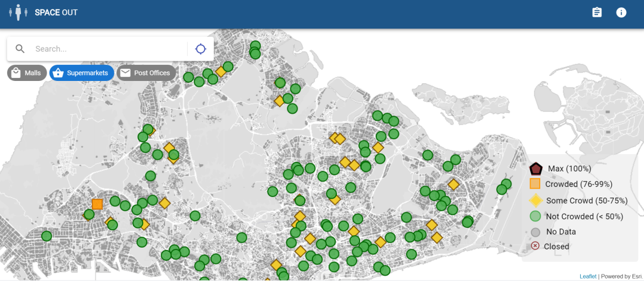The width and height of the screenshot is (644, 281).
Task: Click the magnifying glass search icon
Action: (20, 49)
